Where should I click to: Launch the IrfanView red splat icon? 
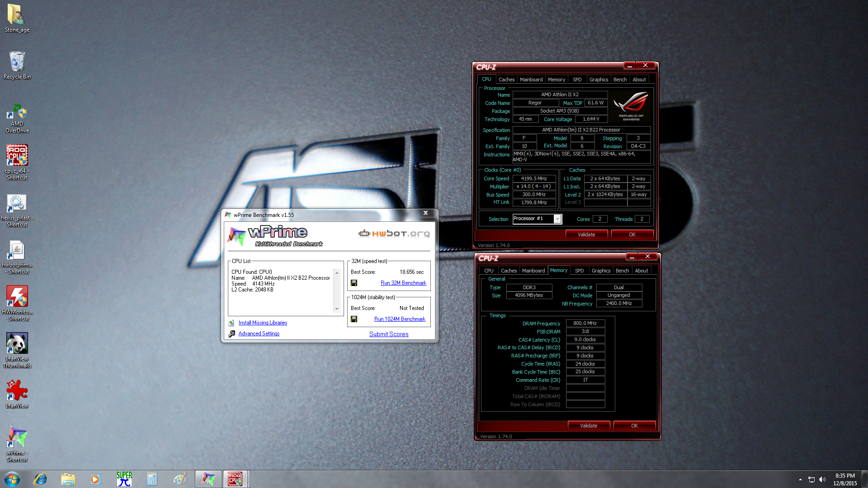(x=17, y=394)
